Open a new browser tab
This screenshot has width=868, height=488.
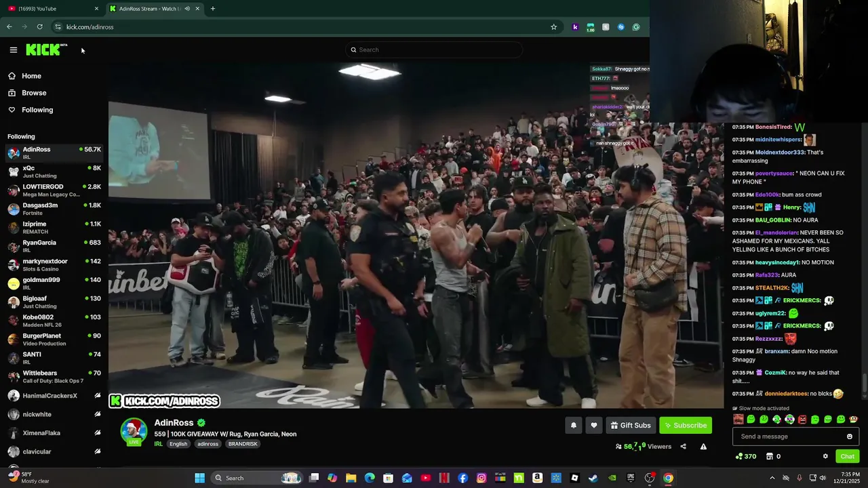point(213,9)
